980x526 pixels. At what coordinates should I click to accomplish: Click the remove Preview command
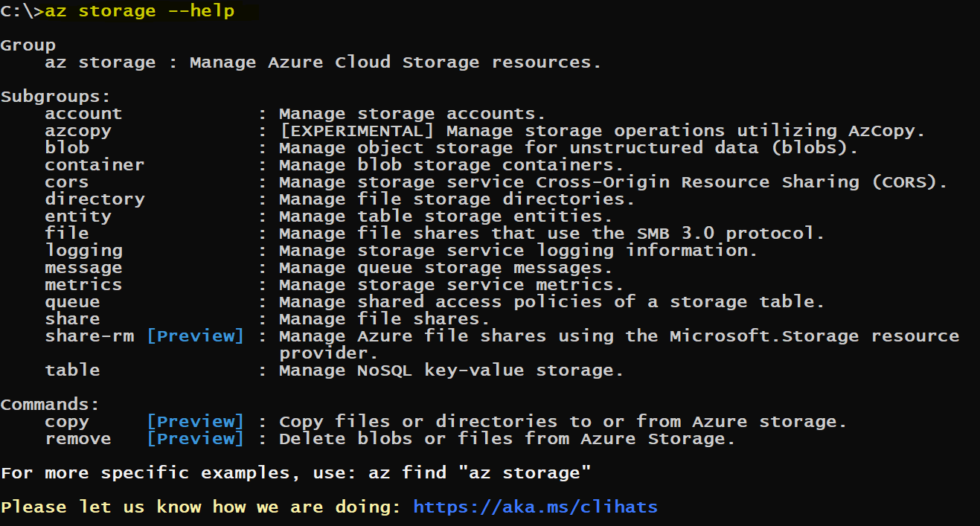195,438
